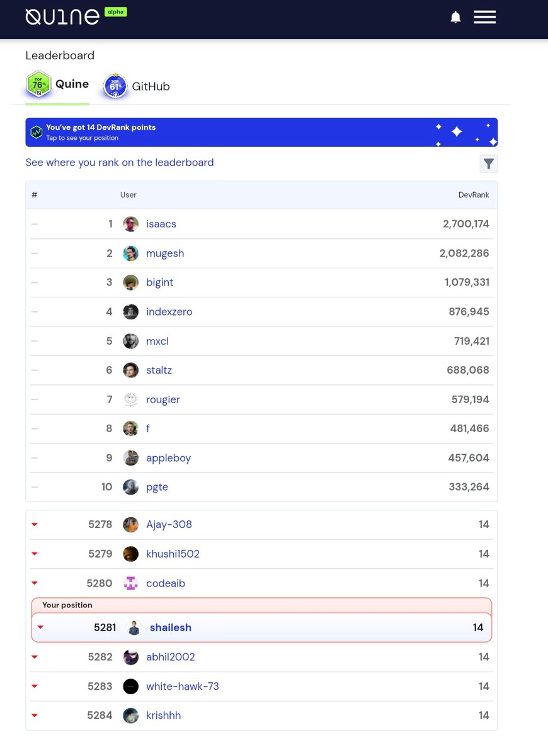The height and width of the screenshot is (756, 548).
Task: Open rougier profile link
Action: (163, 399)
